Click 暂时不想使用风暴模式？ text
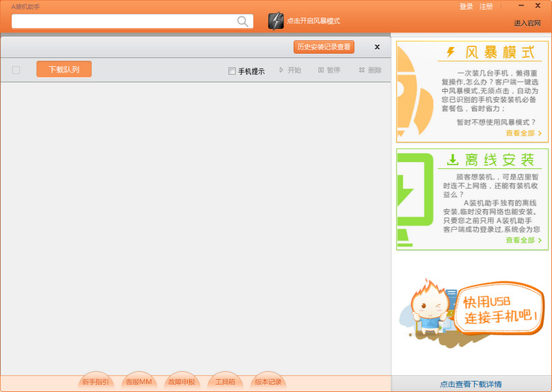The height and width of the screenshot is (392, 552). pyautogui.click(x=496, y=122)
